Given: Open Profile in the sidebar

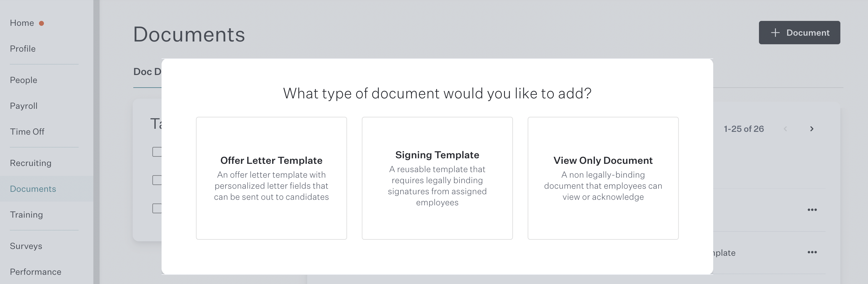Looking at the screenshot, I should tap(23, 49).
